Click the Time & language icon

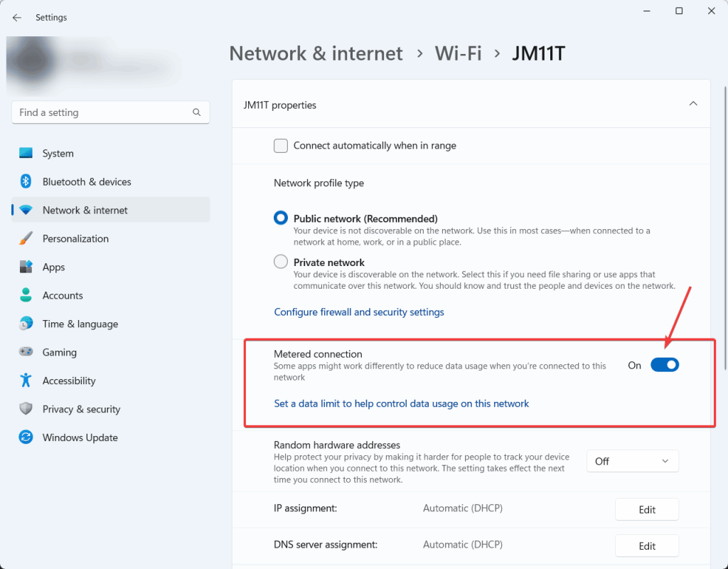[26, 324]
